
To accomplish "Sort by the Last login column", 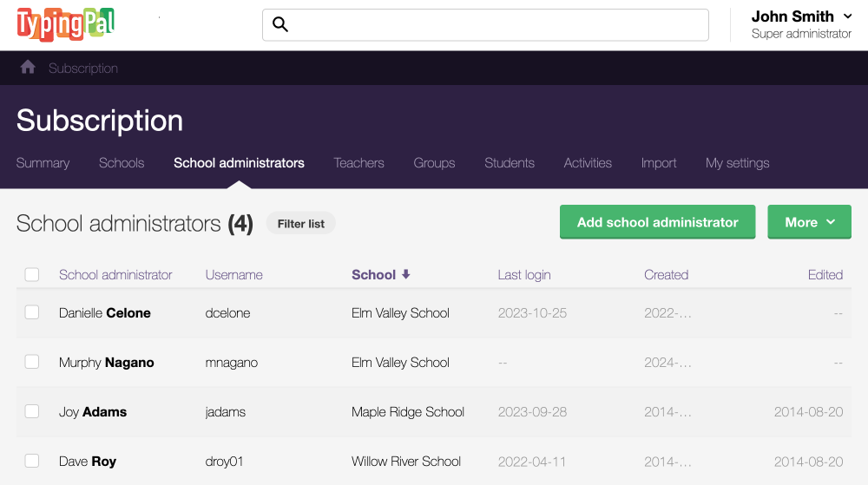I will coord(523,275).
